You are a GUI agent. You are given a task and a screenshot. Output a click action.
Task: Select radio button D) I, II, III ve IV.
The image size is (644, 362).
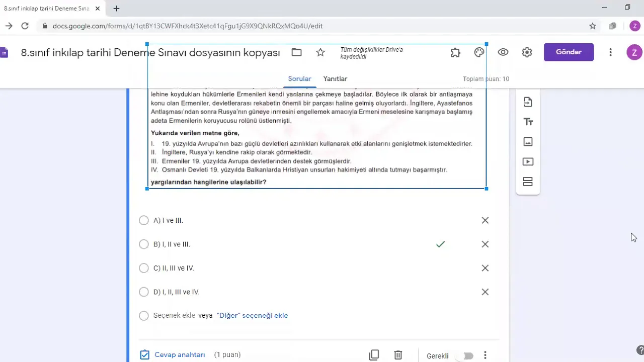144,292
